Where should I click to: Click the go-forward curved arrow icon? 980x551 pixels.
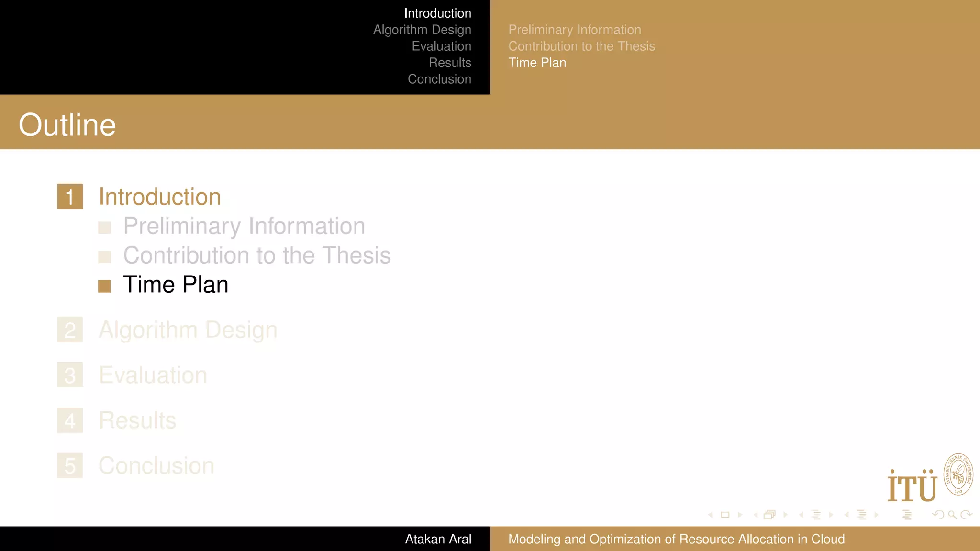tap(966, 515)
